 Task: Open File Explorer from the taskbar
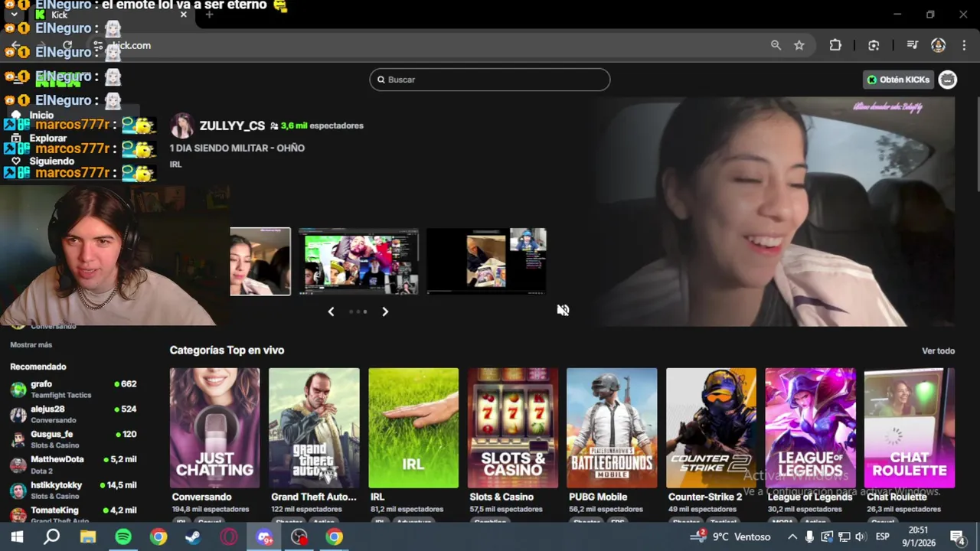click(88, 537)
